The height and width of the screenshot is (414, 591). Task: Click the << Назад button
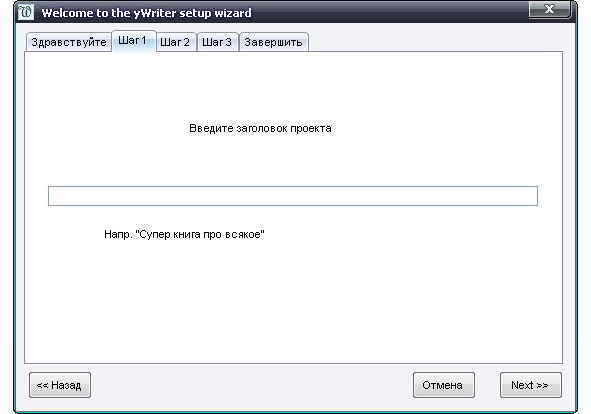coord(60,385)
